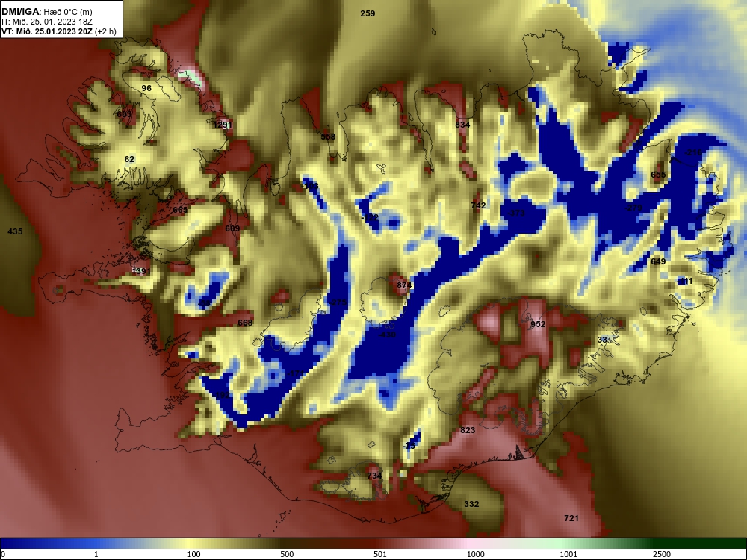Viewport: 747px width, 560px height.
Task: Click the map value -373
Action: click(x=516, y=213)
